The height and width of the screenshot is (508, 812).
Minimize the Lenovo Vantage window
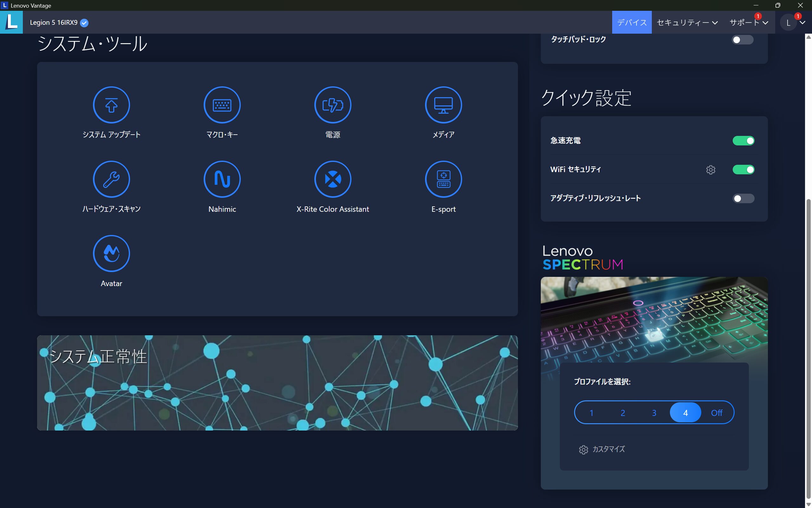tap(756, 5)
